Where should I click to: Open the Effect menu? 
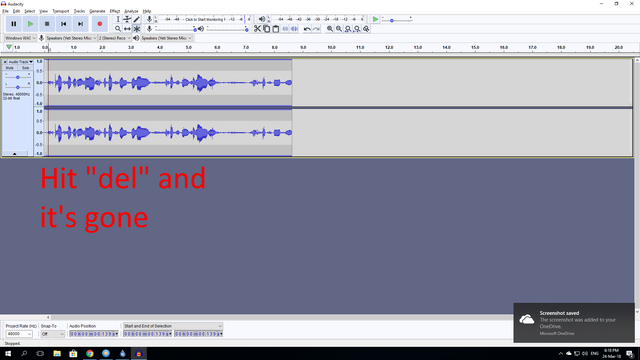(x=115, y=11)
